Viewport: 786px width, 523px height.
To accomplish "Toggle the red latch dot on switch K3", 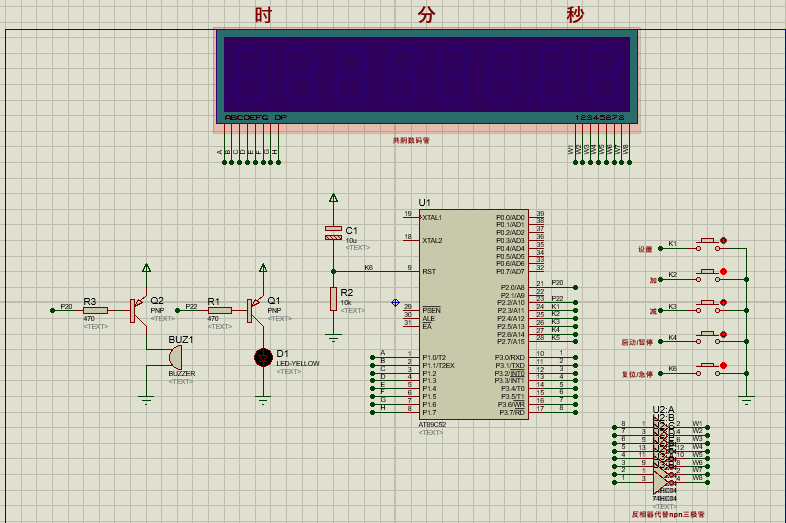I will (x=723, y=303).
